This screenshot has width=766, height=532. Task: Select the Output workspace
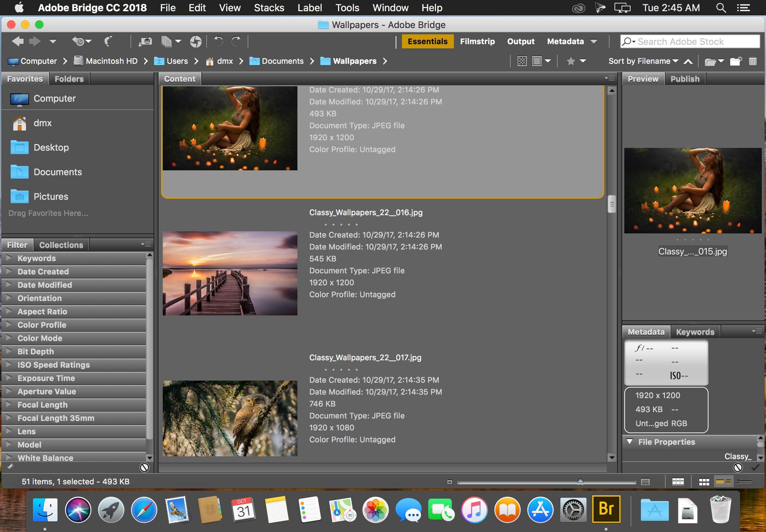[521, 41]
